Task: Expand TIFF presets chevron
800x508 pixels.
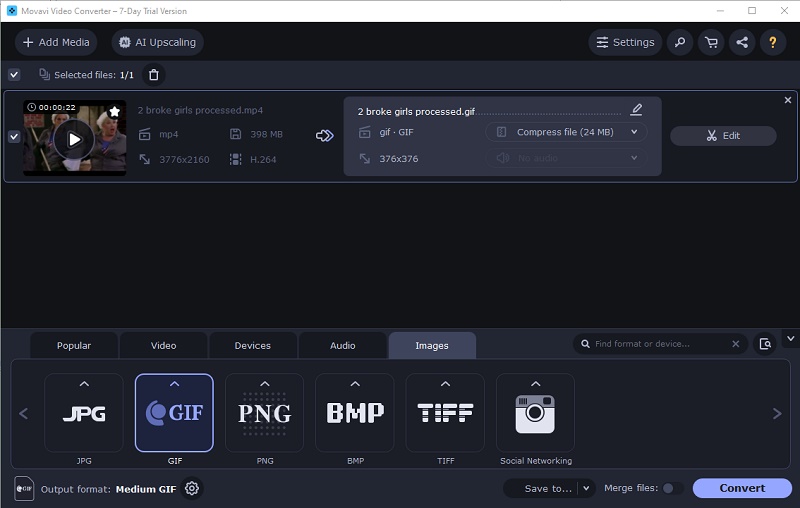Action: coord(445,384)
